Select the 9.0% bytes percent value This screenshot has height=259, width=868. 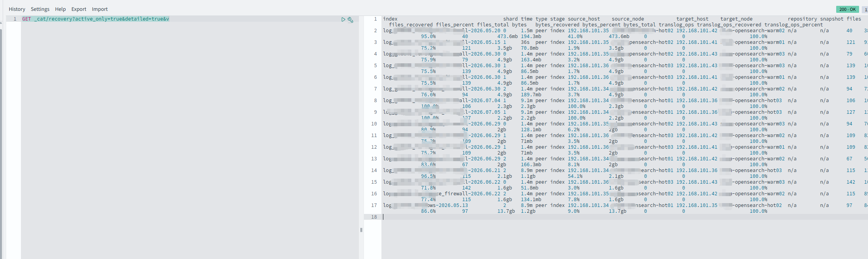pos(573,211)
